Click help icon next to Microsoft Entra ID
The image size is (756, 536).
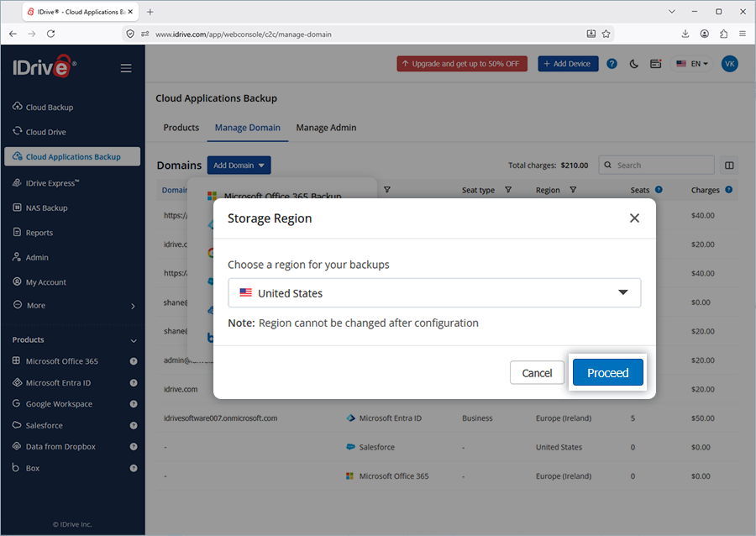134,383
